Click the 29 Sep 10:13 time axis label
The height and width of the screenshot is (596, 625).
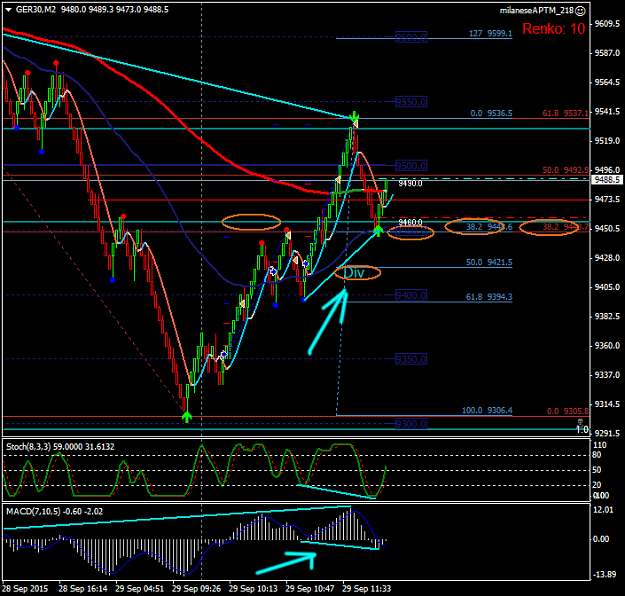(253, 589)
